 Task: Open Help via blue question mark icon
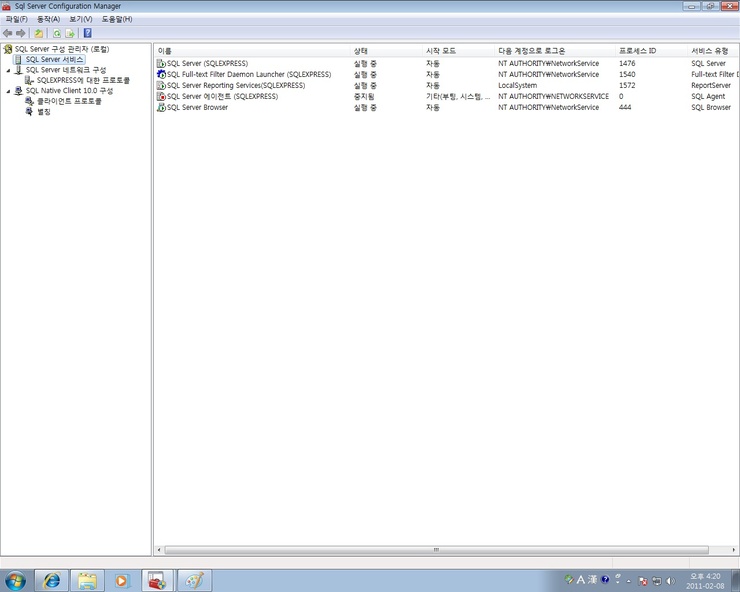[87, 33]
